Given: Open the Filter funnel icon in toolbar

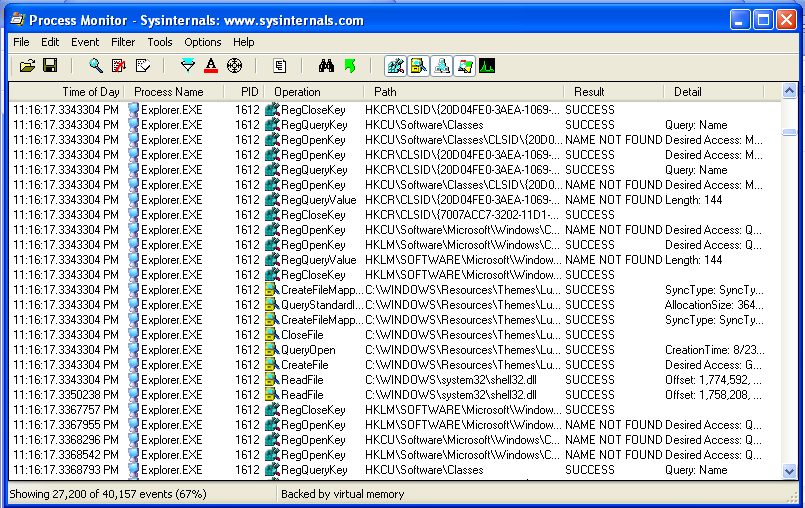Looking at the screenshot, I should click(188, 66).
